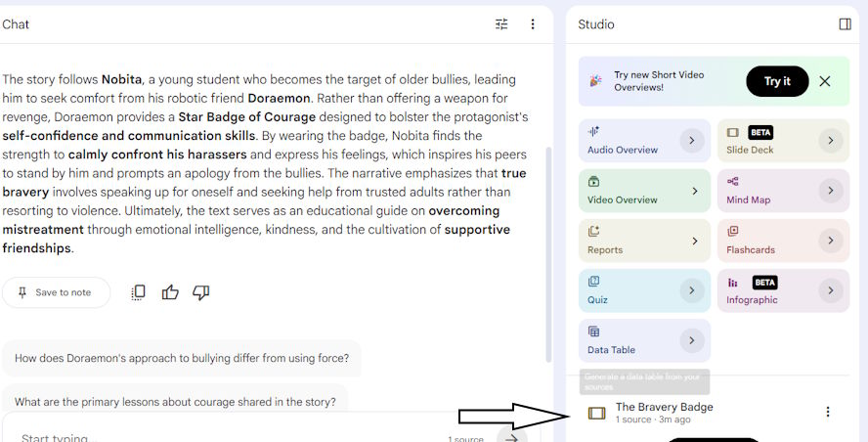Image resolution: width=868 pixels, height=442 pixels.
Task: Click the chat panel vertical scrollbar
Action: 548,255
